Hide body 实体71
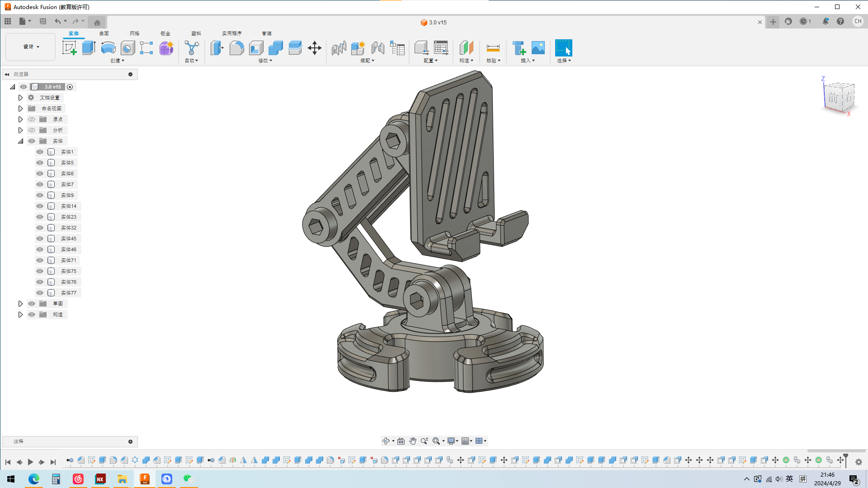 coord(40,260)
